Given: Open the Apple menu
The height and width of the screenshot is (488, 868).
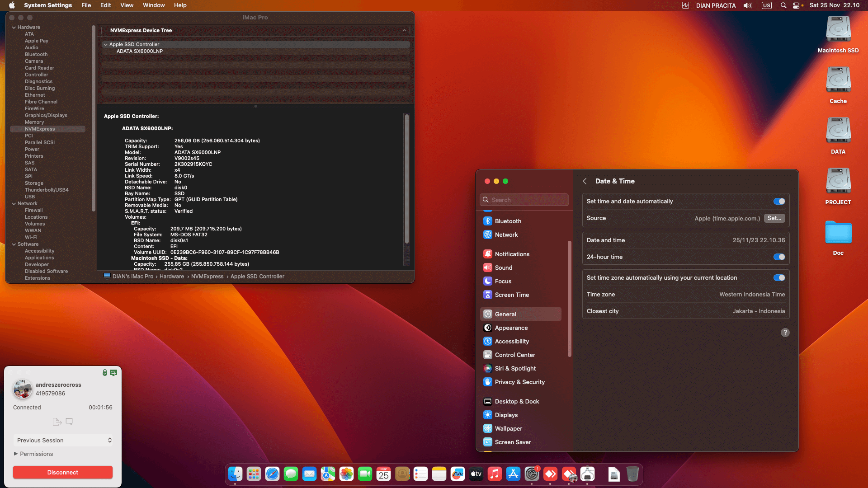Looking at the screenshot, I should pos(12,5).
